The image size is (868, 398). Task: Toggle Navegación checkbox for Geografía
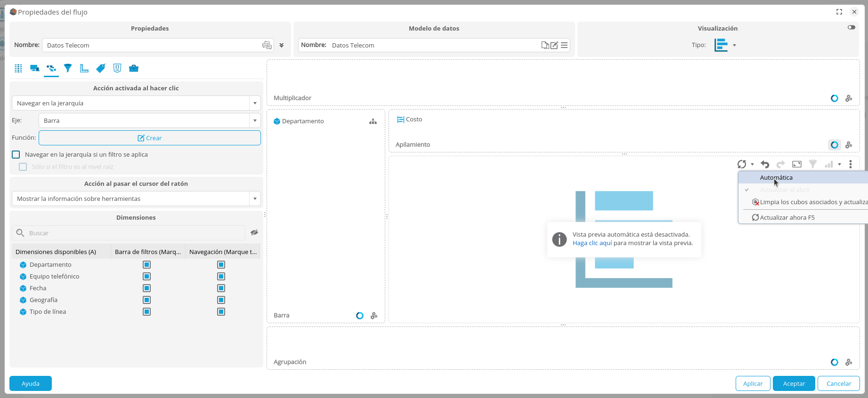click(221, 300)
